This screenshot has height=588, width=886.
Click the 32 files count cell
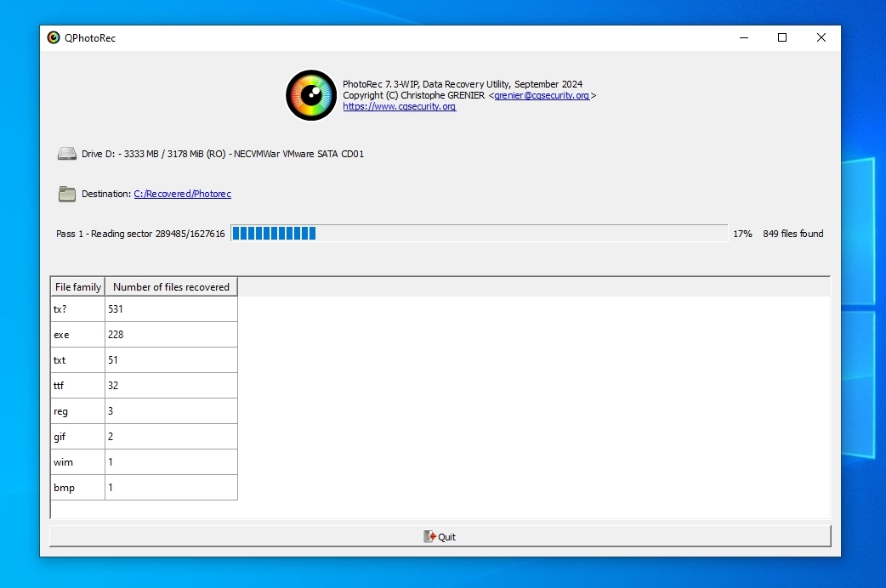(x=171, y=385)
